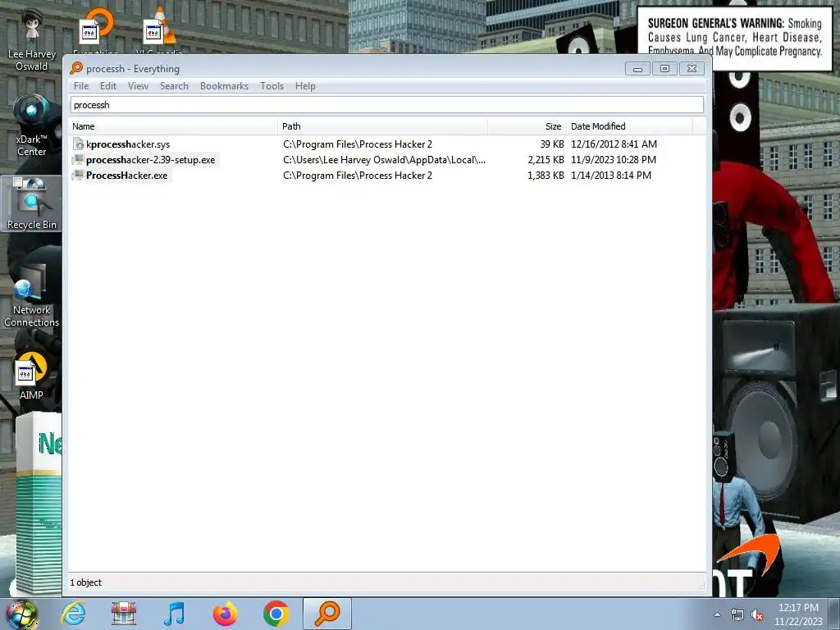Open the Search menu
Viewport: 840px width, 630px height.
174,85
